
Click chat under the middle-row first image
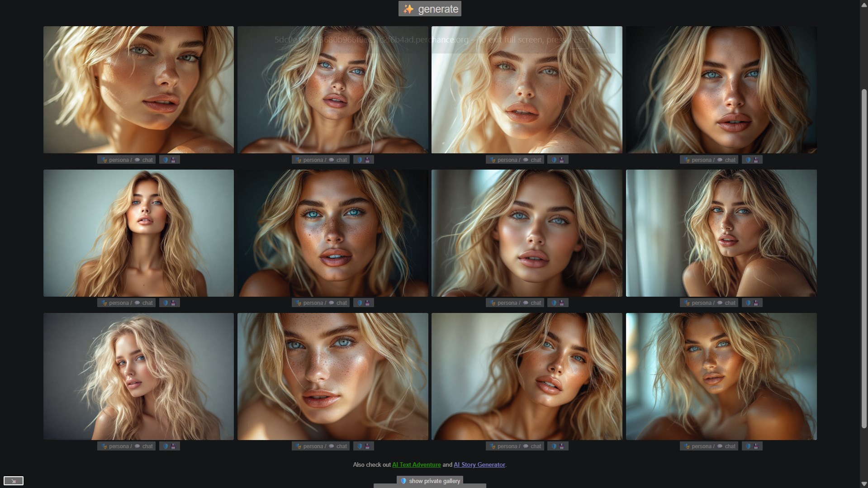coord(144,303)
